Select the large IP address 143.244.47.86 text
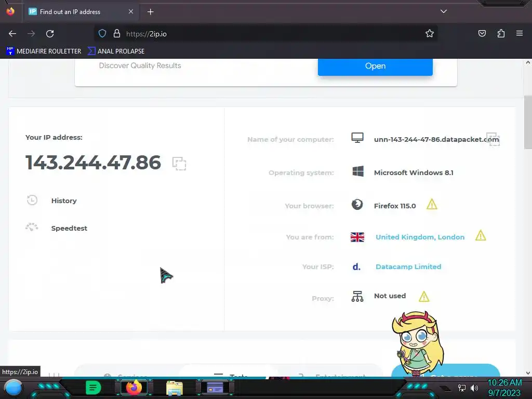 [93, 163]
